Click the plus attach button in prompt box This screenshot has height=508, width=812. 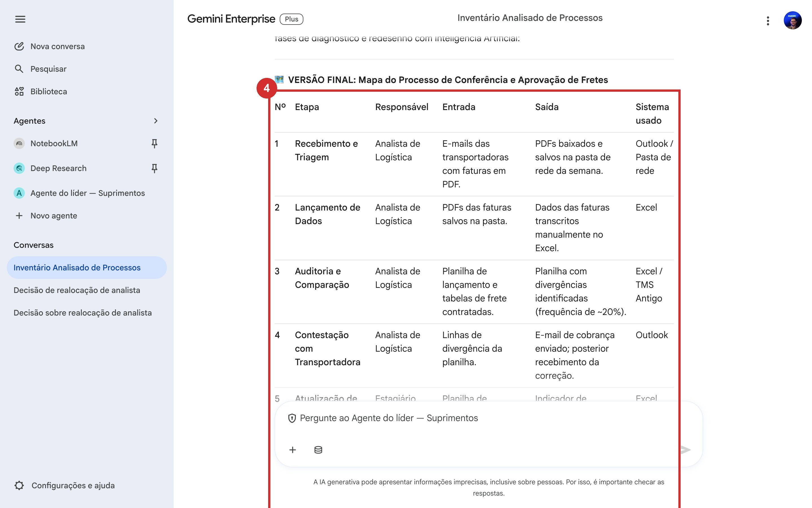(x=293, y=450)
